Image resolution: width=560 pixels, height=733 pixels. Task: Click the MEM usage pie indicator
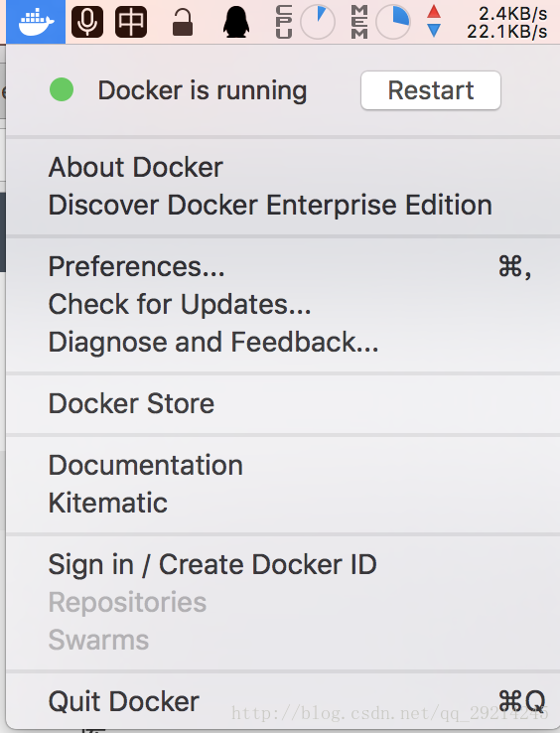393,22
